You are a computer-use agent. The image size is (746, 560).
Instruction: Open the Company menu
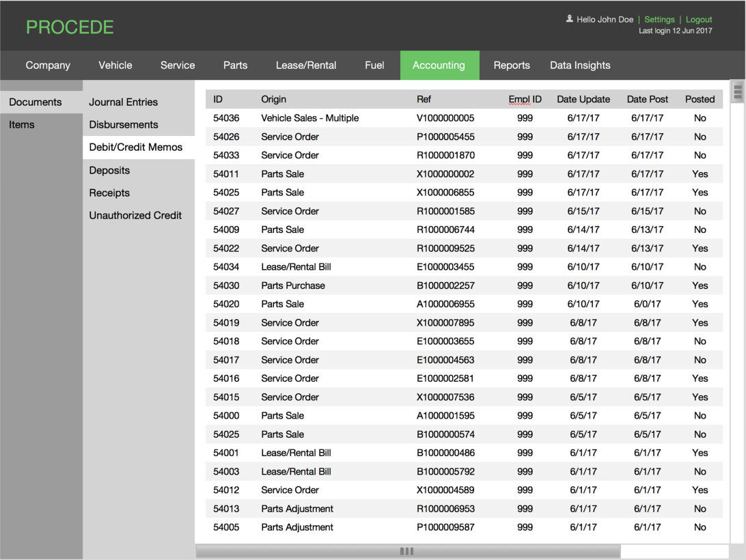tap(48, 65)
